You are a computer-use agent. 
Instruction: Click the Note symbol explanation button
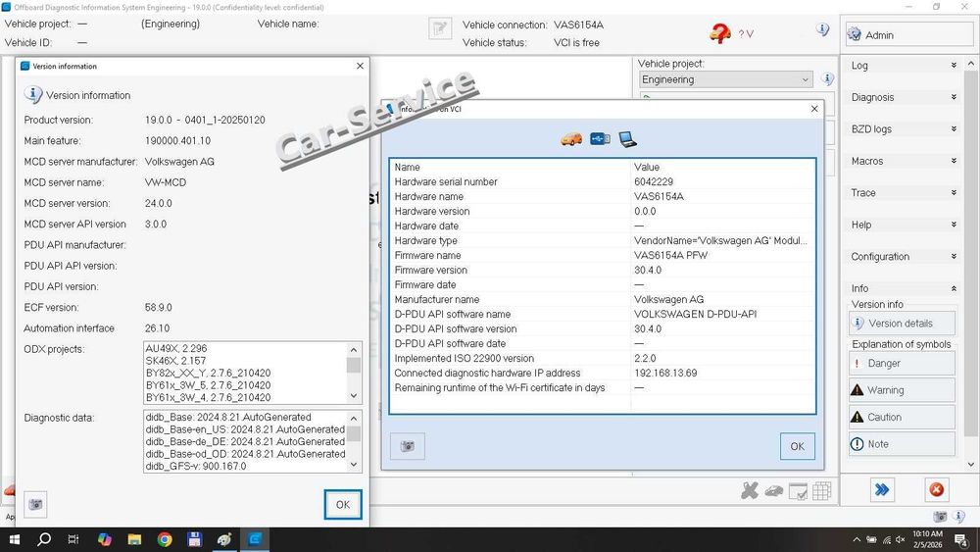click(902, 444)
